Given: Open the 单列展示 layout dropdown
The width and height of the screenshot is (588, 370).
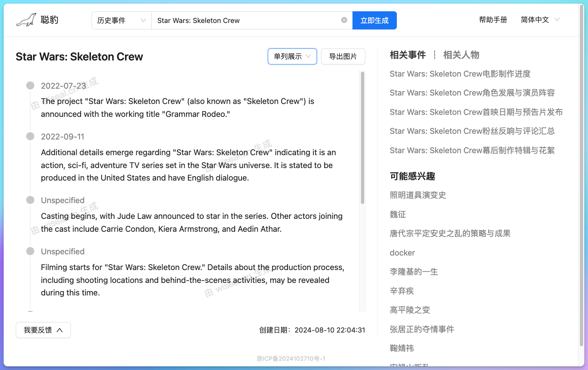Looking at the screenshot, I should tap(292, 56).
